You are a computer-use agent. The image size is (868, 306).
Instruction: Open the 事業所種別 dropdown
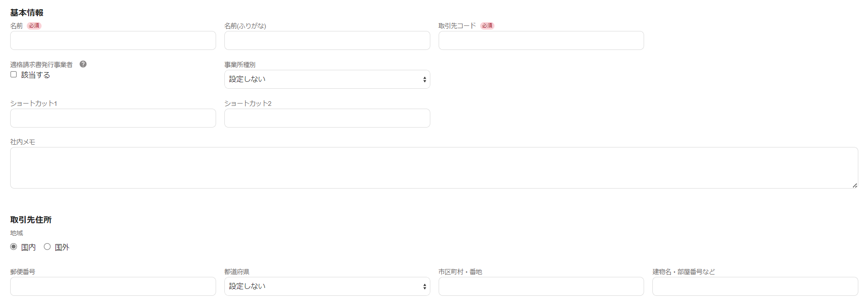[x=327, y=79]
